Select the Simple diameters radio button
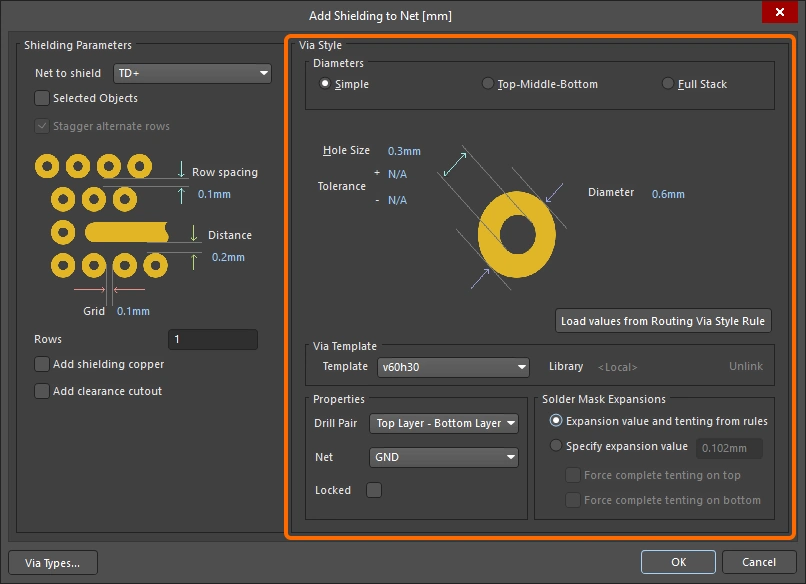 (x=325, y=84)
